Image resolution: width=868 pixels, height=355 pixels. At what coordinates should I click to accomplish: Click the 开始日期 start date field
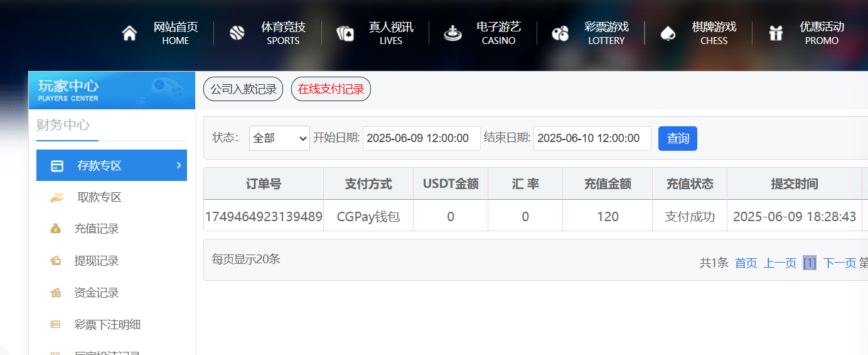pyautogui.click(x=421, y=138)
